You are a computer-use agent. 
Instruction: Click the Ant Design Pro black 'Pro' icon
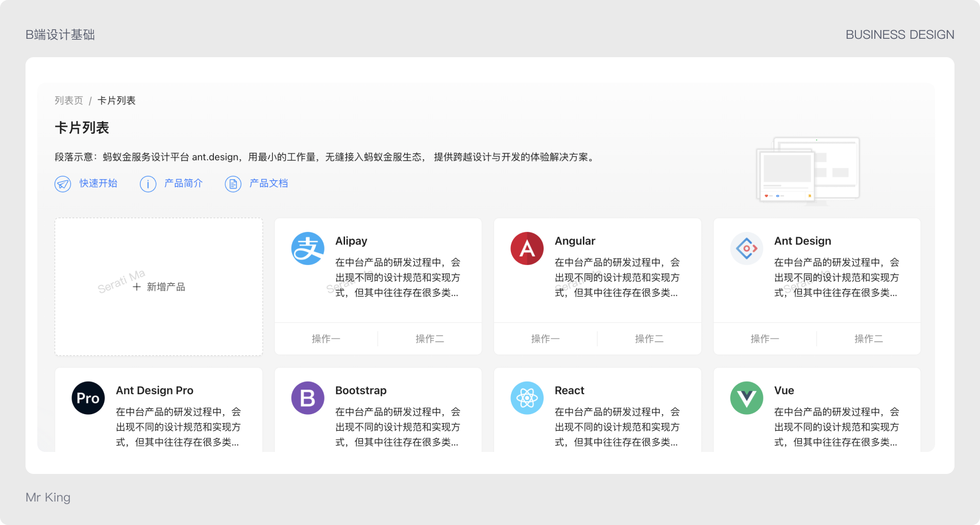click(x=88, y=398)
